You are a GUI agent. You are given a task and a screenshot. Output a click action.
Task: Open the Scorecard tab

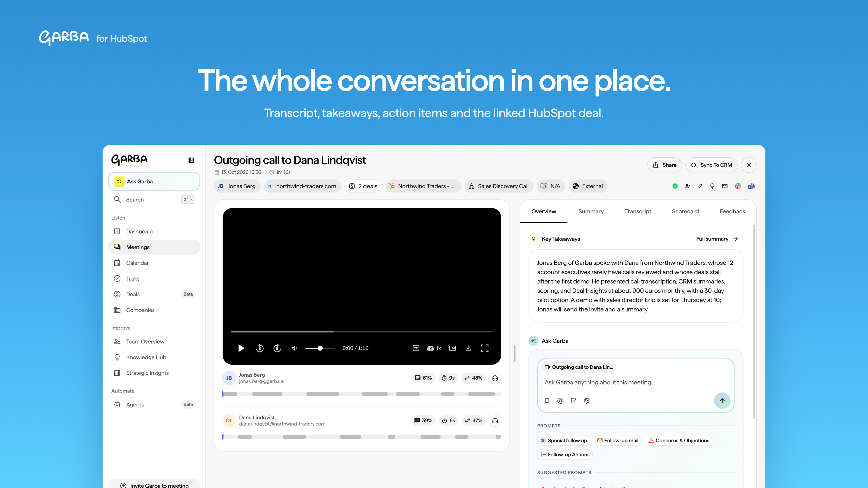pos(685,211)
